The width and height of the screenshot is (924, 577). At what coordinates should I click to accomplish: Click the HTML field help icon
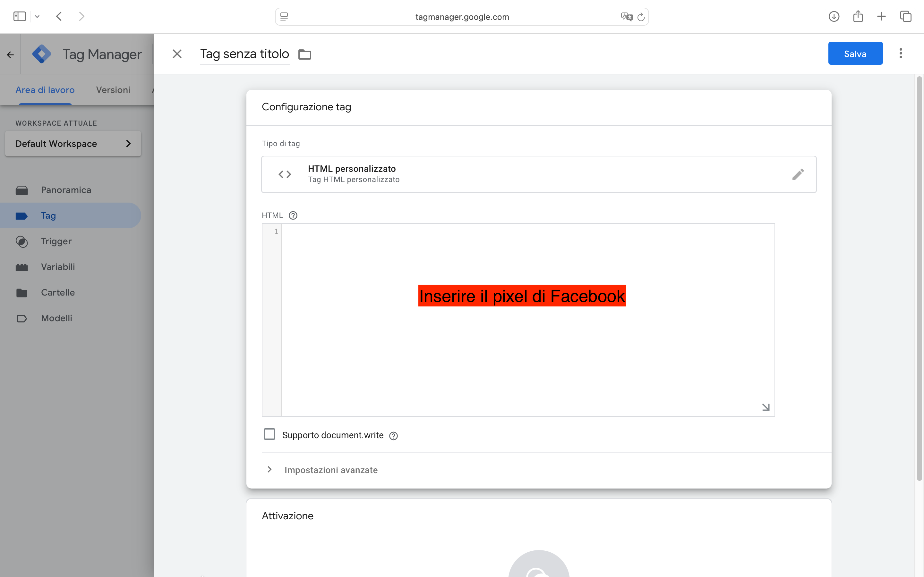pyautogui.click(x=293, y=215)
